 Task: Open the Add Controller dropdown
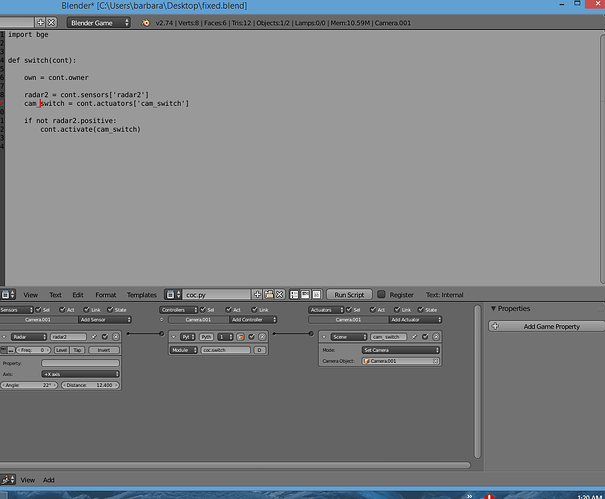coord(253,320)
